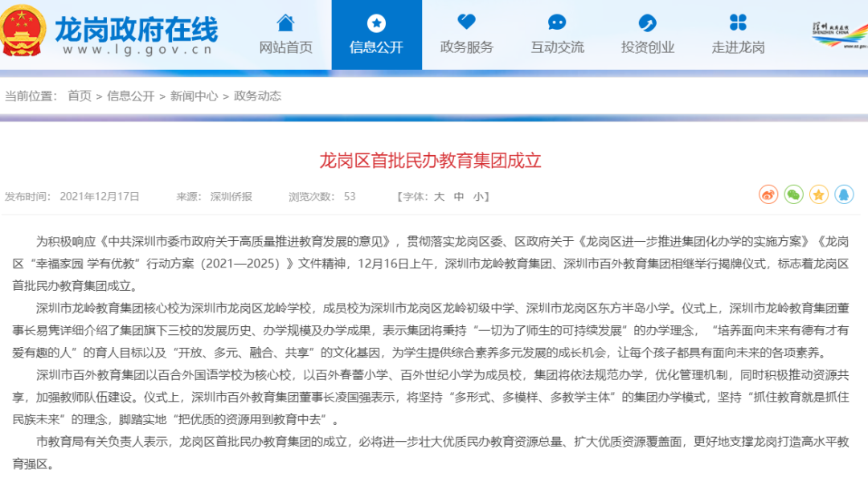Viewport: 868px width, 482px height.
Task: Click the home icon above 网站首页
Action: point(285,22)
